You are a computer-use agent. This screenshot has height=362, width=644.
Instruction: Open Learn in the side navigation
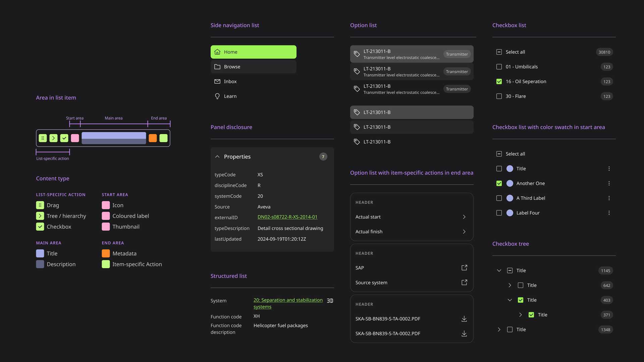coord(254,96)
